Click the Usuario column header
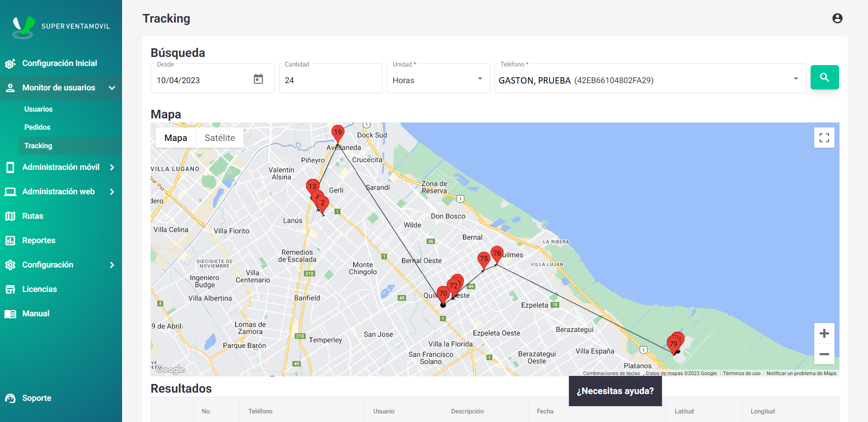 (384, 411)
